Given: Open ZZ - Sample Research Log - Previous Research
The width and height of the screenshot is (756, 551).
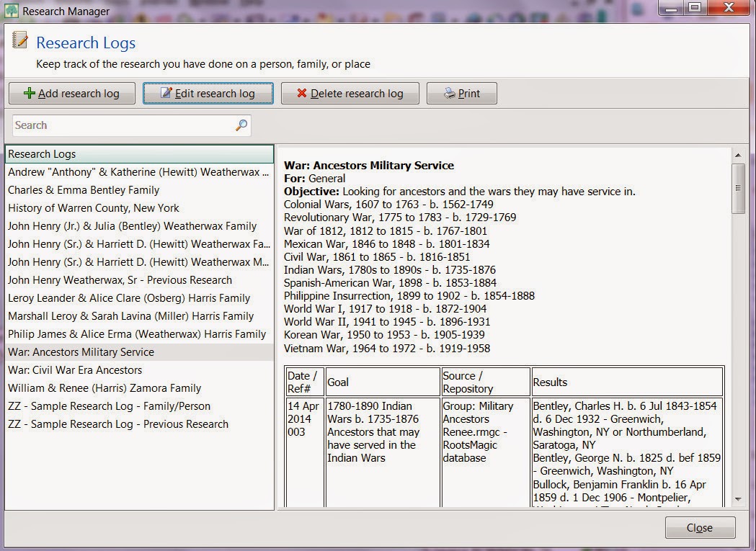Looking at the screenshot, I should pos(139,424).
